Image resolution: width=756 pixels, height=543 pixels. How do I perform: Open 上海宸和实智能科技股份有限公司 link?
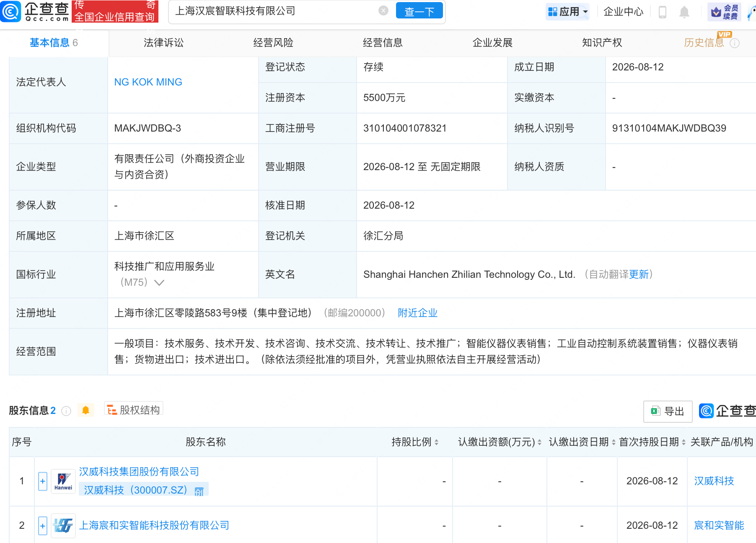coord(154,525)
